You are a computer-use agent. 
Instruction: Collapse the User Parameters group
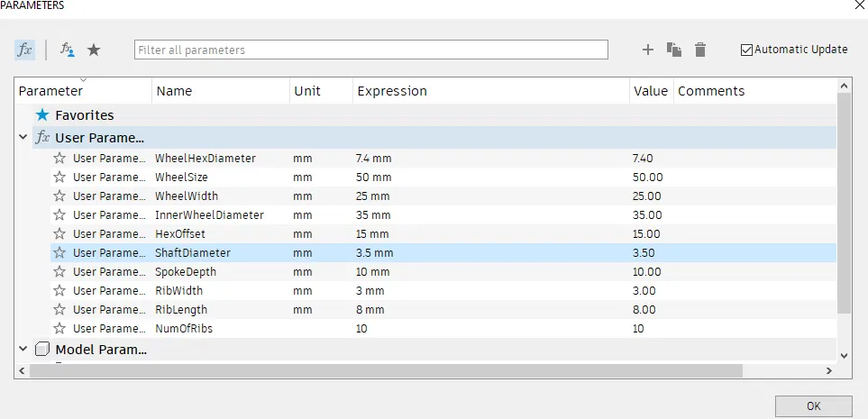coord(23,138)
